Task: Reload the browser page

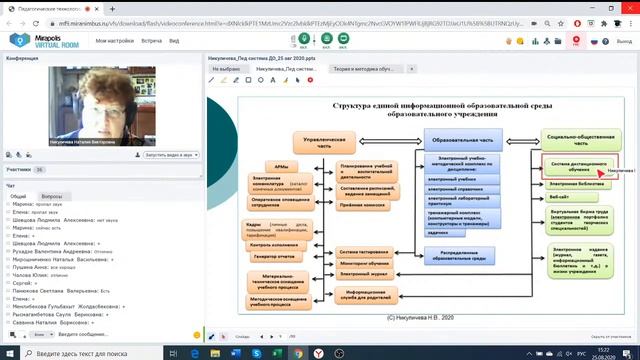Action: point(36,24)
